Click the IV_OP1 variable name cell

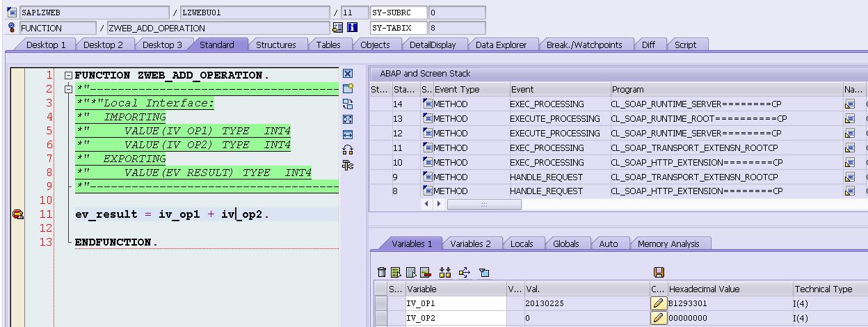click(456, 303)
